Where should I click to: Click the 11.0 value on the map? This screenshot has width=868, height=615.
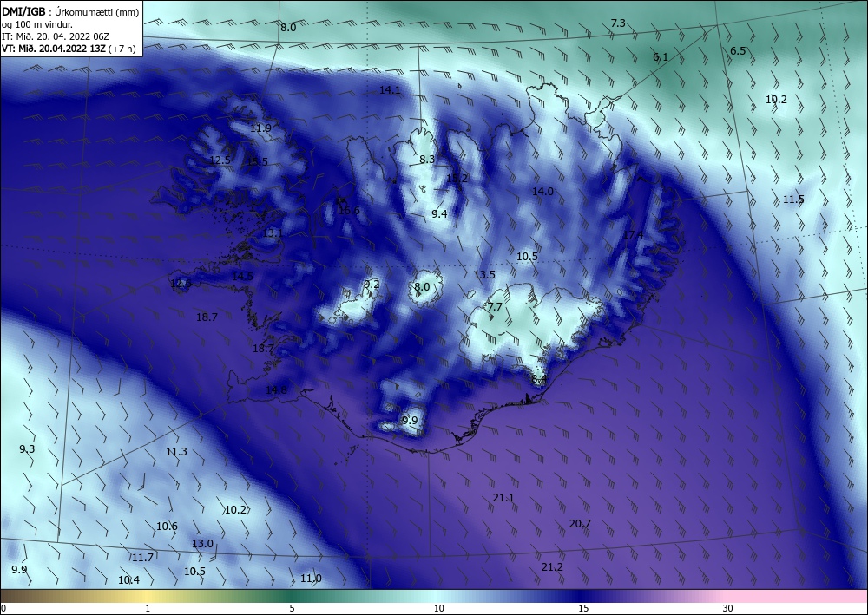(x=311, y=579)
